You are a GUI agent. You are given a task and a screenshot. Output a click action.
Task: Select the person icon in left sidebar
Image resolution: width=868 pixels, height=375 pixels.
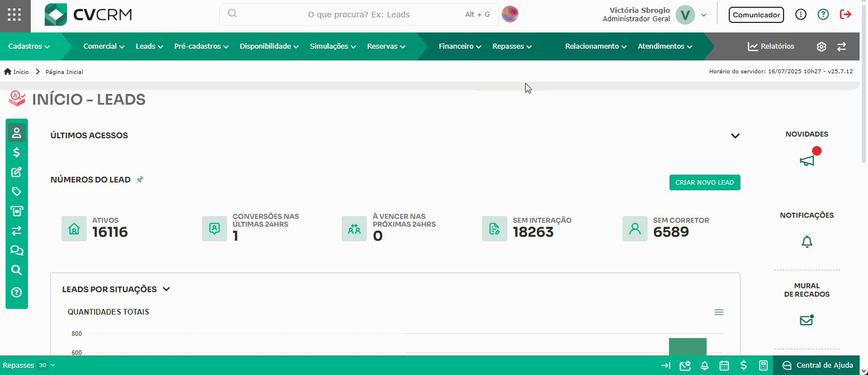(17, 133)
